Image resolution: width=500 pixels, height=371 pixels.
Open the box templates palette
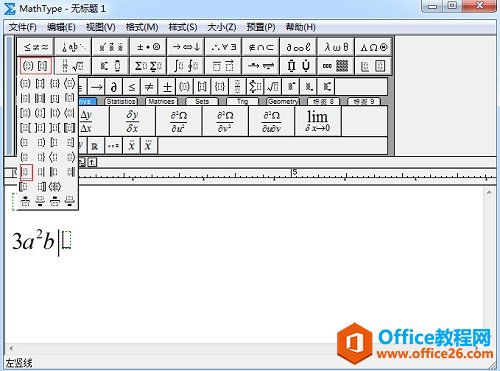(374, 66)
